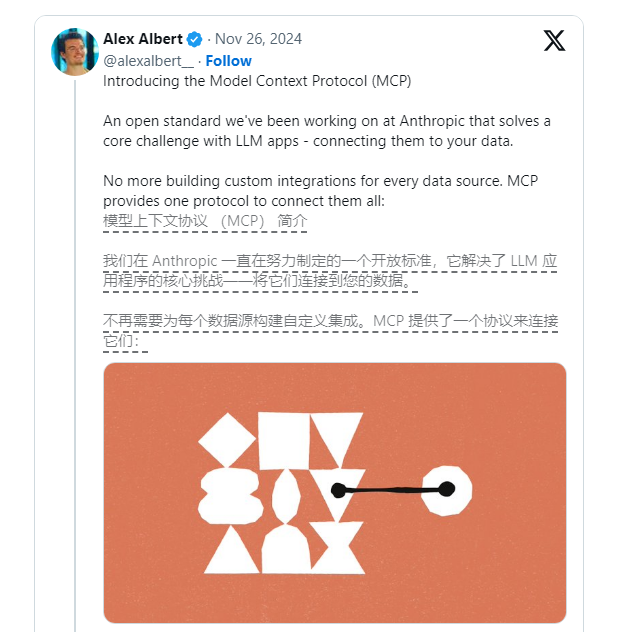The height and width of the screenshot is (632, 619).
Task: Click the "An open standard" paragraph
Action: tap(327, 131)
